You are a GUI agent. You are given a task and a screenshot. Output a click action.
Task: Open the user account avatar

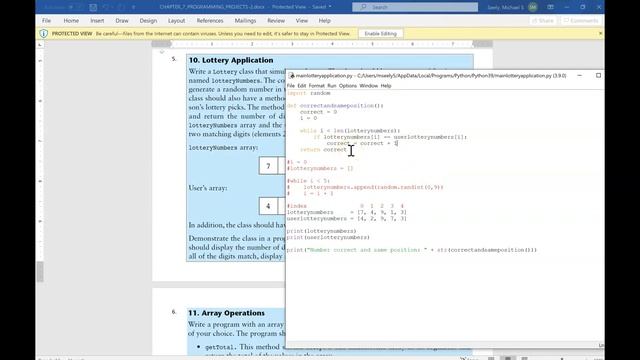pyautogui.click(x=532, y=7)
